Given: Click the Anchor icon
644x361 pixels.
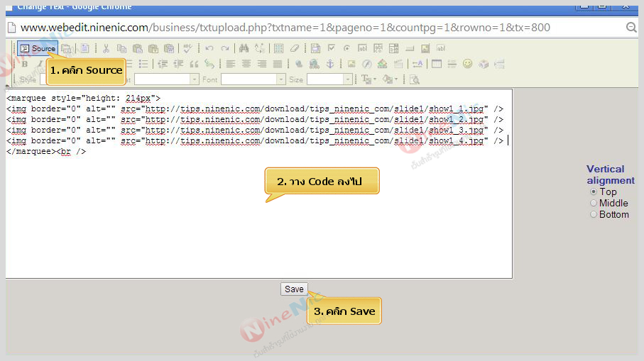Looking at the screenshot, I should point(329,64).
